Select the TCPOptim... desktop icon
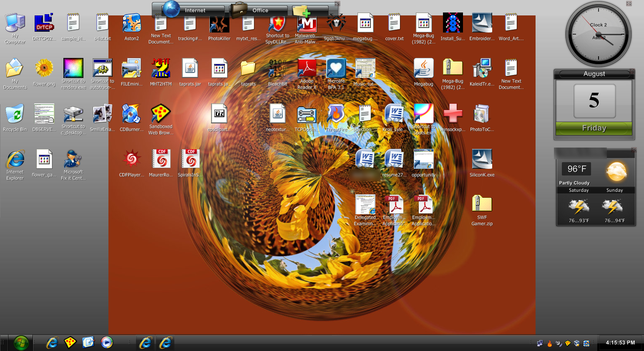Screen dimensions: 644x351 [x=307, y=118]
